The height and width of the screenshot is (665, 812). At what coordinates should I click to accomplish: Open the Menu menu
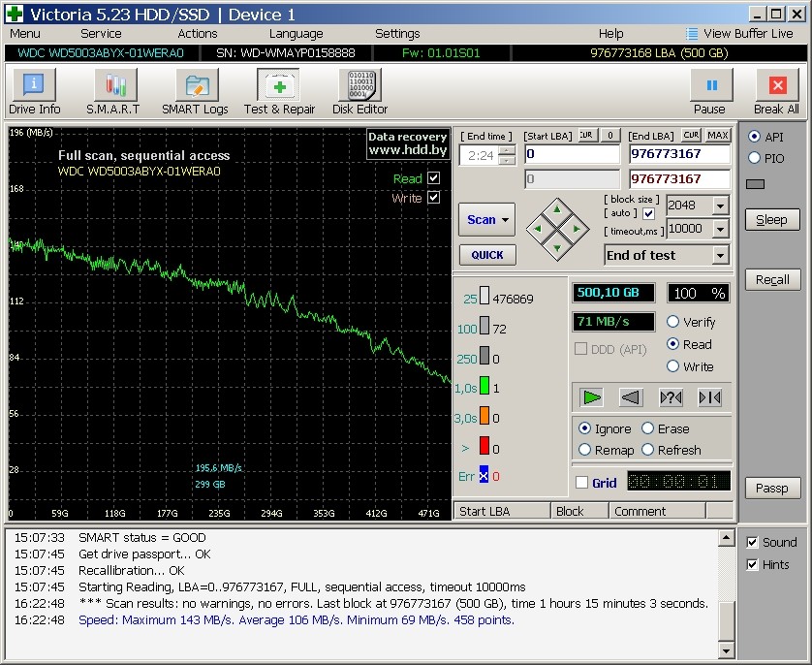pyautogui.click(x=25, y=34)
